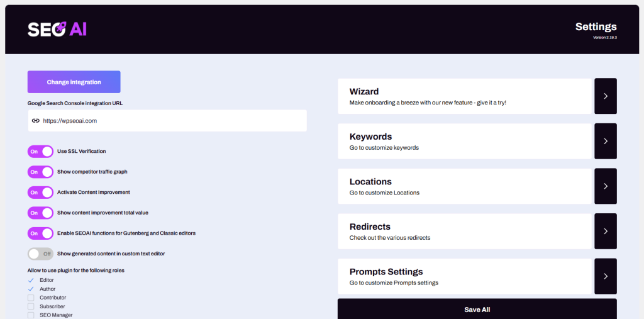Turn off Activate Content Improvement toggle
Screen dimensions: 644x319
41,193
